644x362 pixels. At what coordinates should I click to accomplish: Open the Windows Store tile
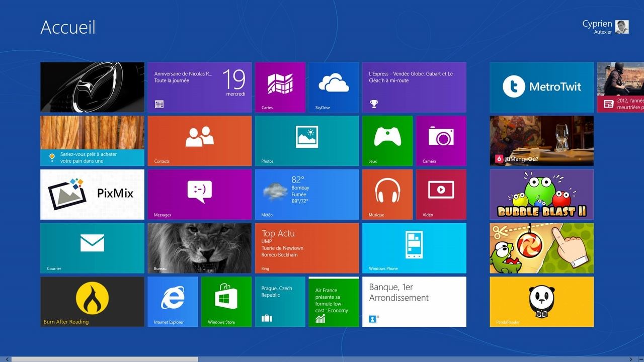click(226, 302)
